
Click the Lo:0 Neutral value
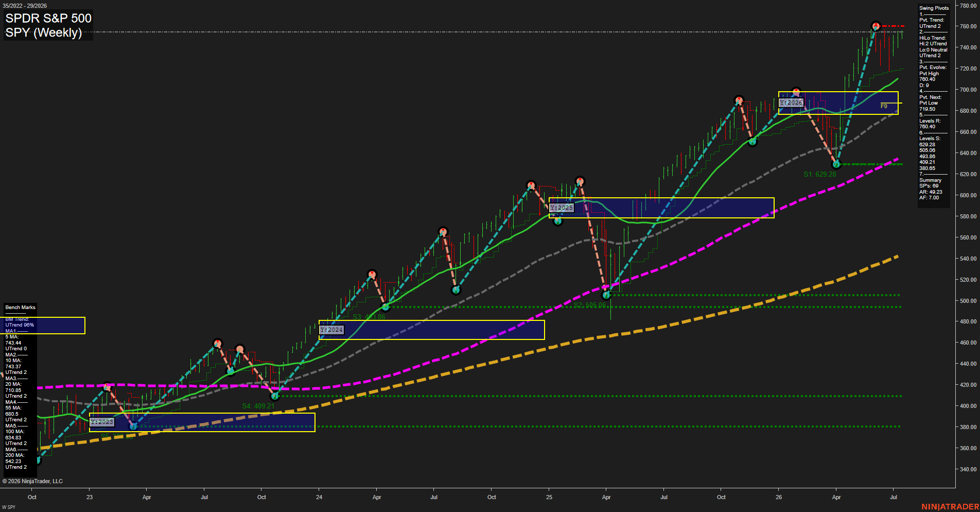(933, 50)
